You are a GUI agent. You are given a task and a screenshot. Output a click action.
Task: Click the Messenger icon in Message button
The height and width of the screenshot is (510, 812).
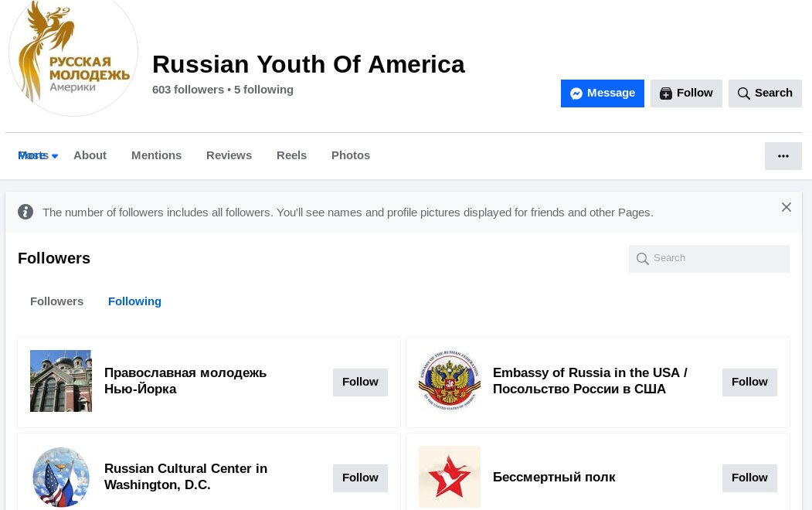point(576,93)
